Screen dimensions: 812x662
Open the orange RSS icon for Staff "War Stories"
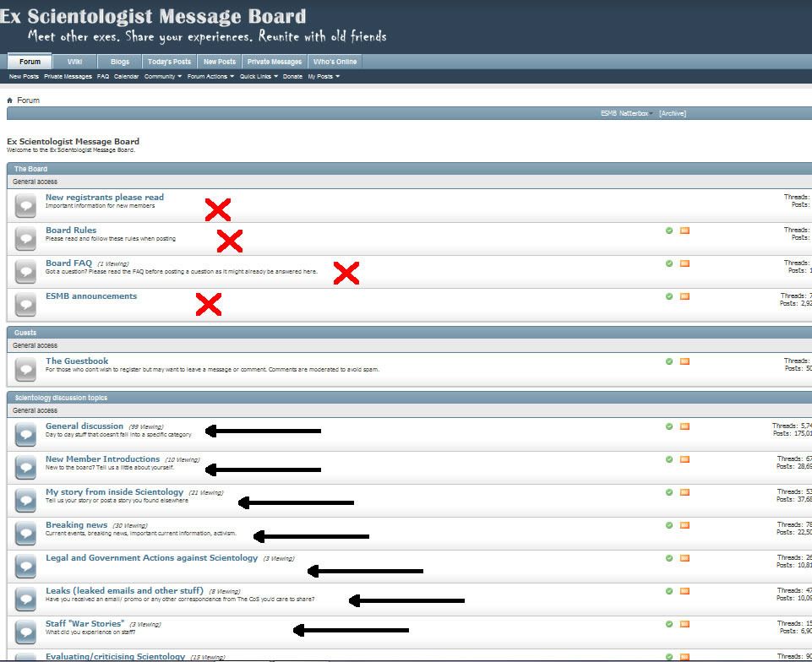pyautogui.click(x=684, y=624)
